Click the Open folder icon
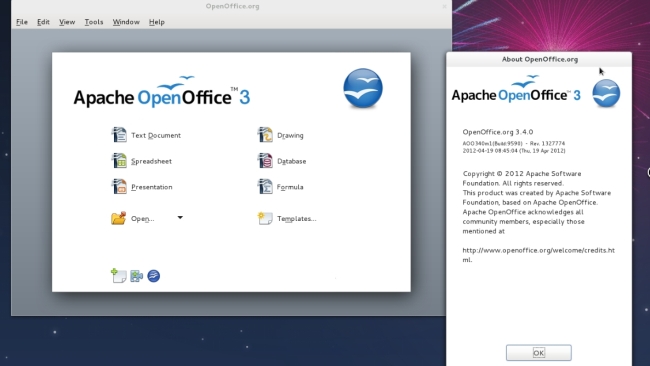This screenshot has width=650, height=366. click(119, 218)
